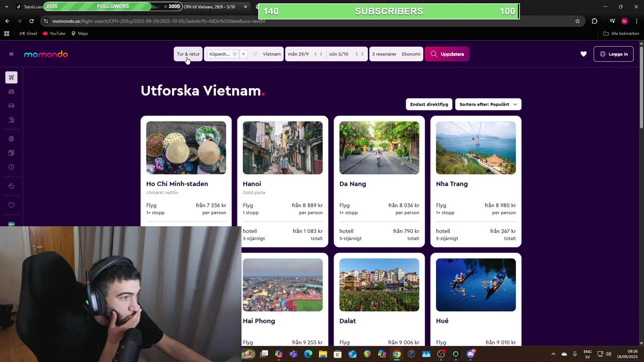The image size is (644, 362).
Task: Click Nha Trang hotel price från 267 kr
Action: point(503,231)
